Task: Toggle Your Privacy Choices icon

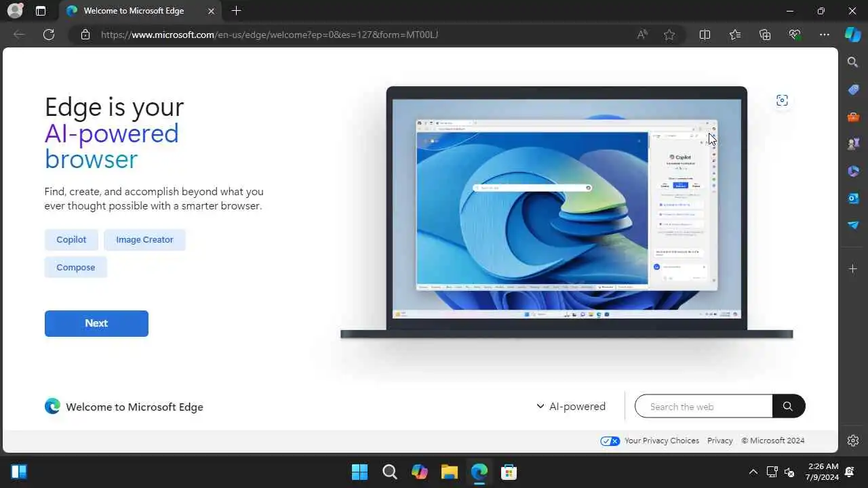Action: point(610,441)
